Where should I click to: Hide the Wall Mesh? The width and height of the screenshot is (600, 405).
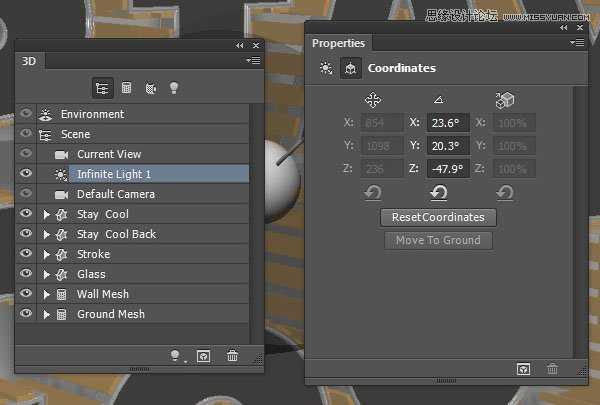[26, 293]
